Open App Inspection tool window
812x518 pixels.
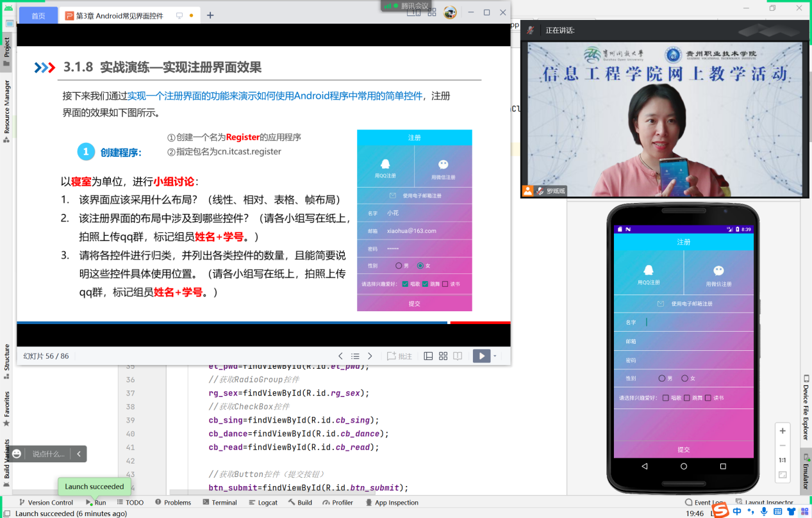(x=392, y=502)
